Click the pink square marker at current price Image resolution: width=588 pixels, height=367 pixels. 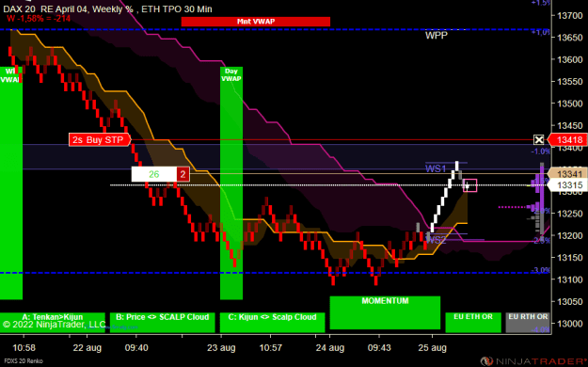[469, 185]
